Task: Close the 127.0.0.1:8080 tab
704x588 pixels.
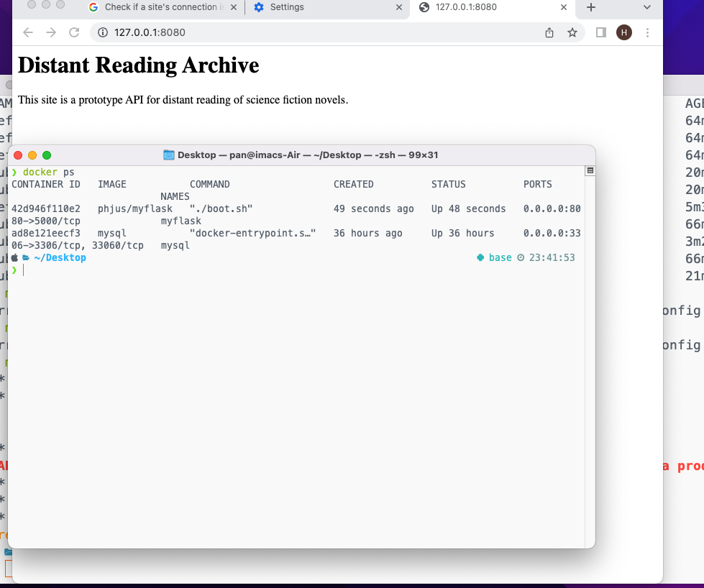Action: [x=564, y=7]
